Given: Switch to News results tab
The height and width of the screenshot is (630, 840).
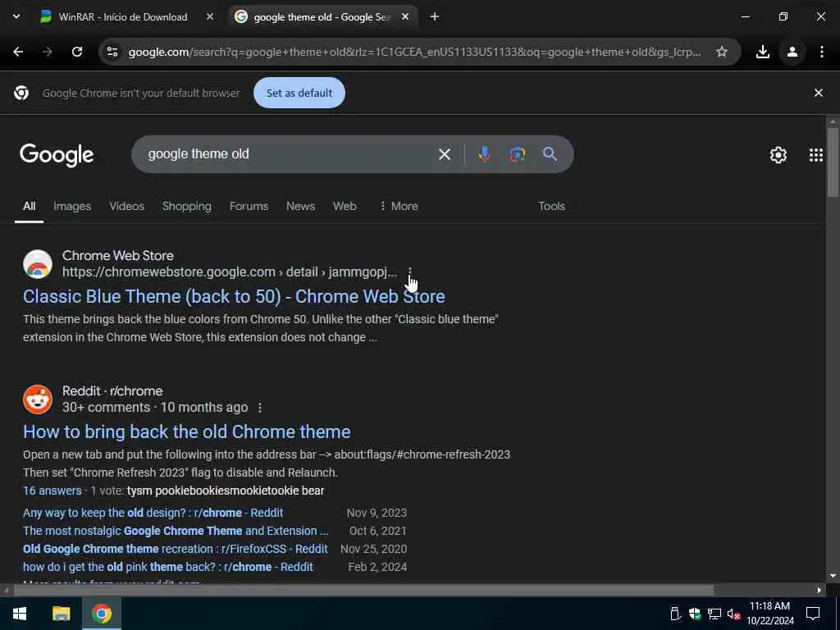Looking at the screenshot, I should [300, 206].
